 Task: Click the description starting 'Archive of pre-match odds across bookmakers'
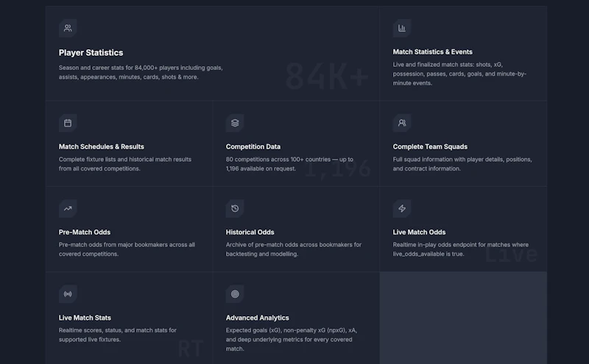click(x=293, y=249)
